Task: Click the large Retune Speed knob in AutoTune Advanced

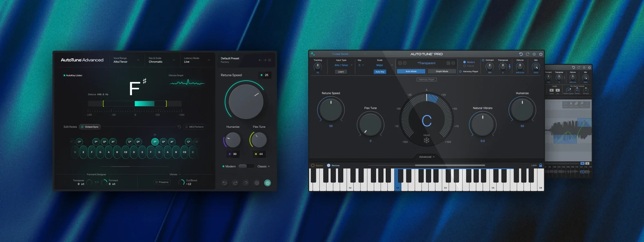Action: tap(246, 102)
